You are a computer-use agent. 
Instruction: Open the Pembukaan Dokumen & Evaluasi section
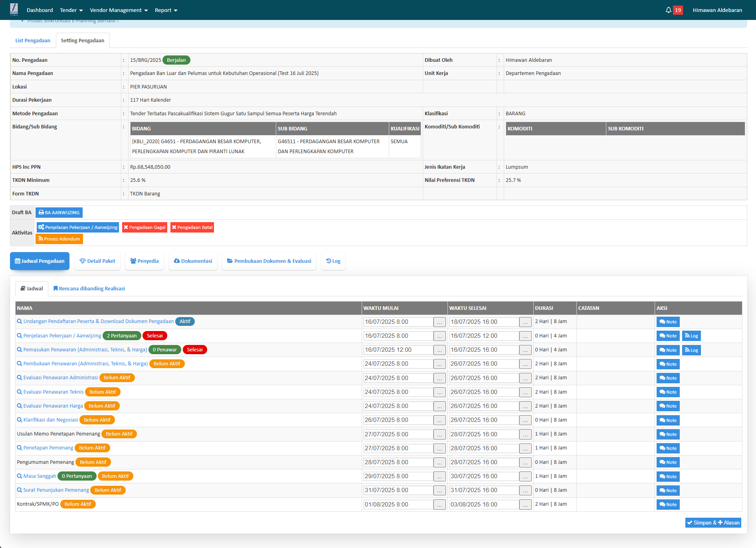click(x=269, y=261)
